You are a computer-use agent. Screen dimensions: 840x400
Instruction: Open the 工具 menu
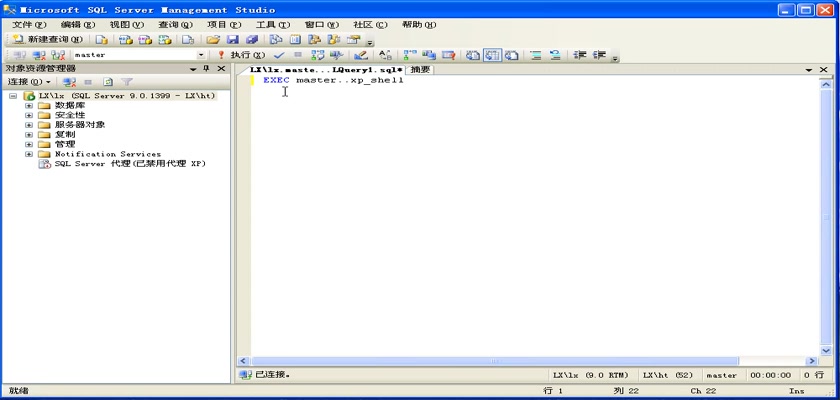[x=273, y=25]
